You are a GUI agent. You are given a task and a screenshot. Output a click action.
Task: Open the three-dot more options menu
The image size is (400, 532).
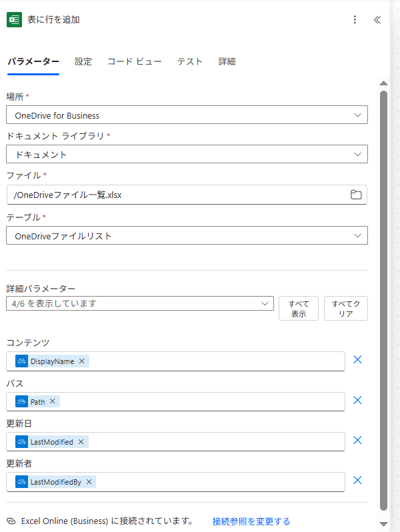click(355, 20)
